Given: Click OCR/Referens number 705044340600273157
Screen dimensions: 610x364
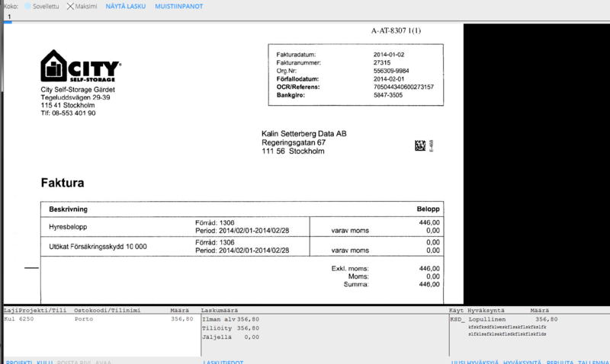Looking at the screenshot, I should pos(403,87).
